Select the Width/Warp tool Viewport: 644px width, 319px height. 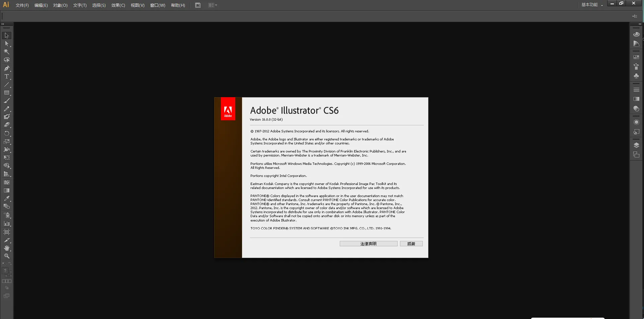coord(7,149)
